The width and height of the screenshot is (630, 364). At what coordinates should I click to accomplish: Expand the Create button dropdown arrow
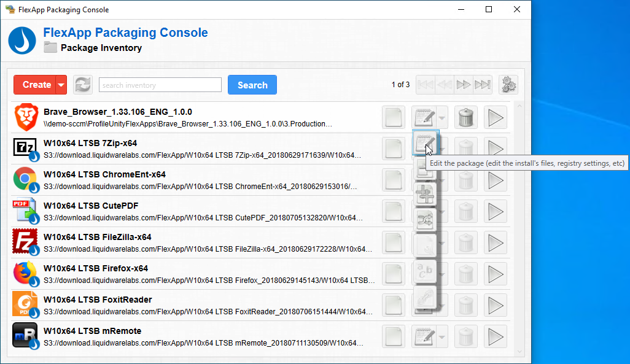61,85
